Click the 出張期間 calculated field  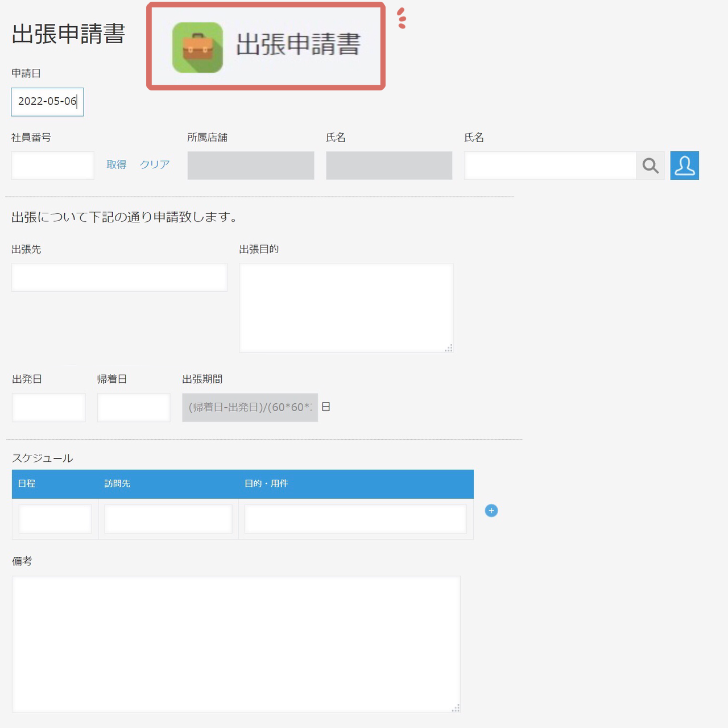[250, 407]
